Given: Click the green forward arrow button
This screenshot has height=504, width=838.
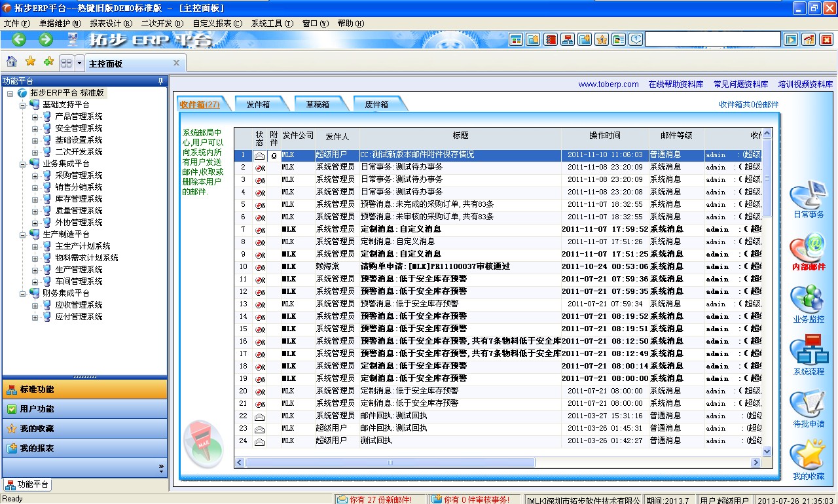Looking at the screenshot, I should (x=46, y=39).
